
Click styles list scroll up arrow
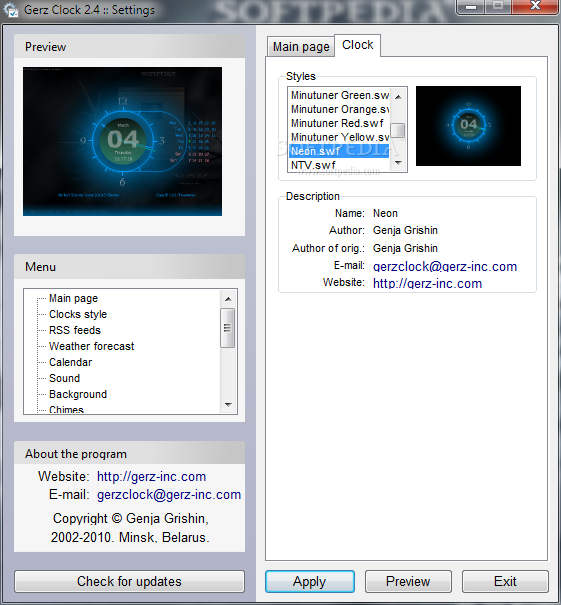(x=398, y=97)
